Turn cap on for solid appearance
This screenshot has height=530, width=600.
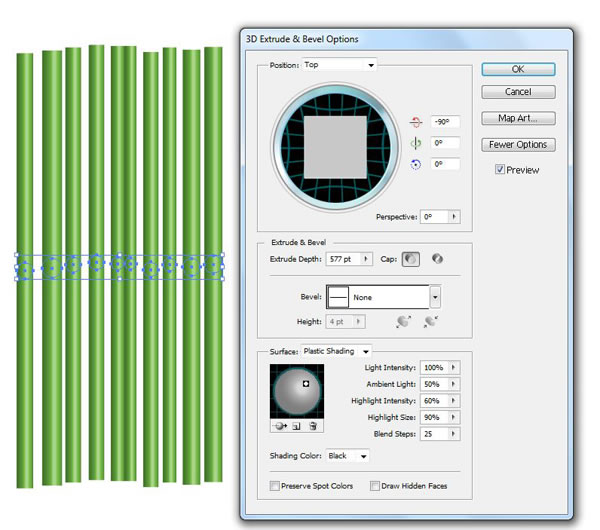coord(412,260)
